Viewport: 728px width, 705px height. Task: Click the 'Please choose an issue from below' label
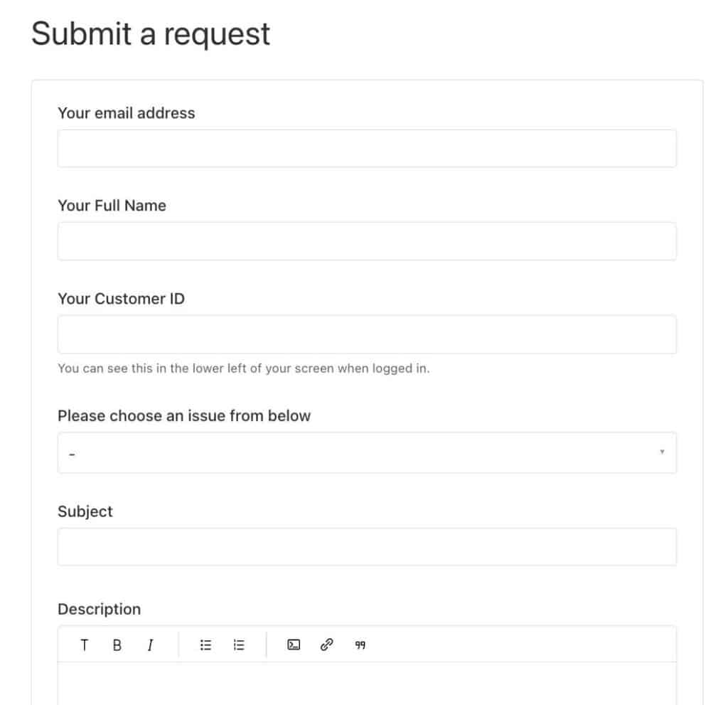point(184,415)
